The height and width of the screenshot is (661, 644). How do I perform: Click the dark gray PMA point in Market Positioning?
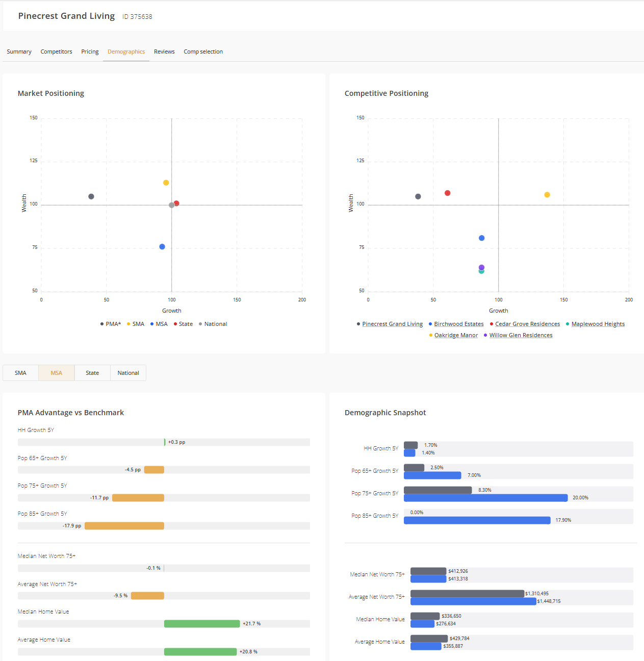(x=91, y=196)
